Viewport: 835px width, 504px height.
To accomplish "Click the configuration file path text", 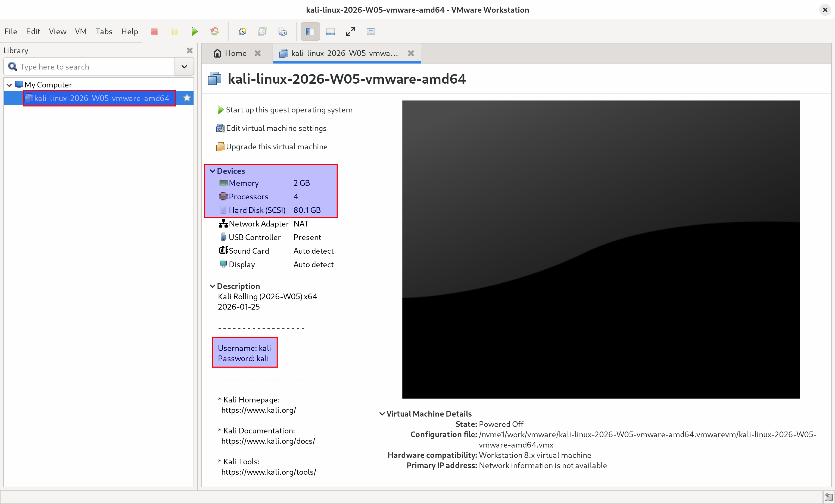I will point(648,439).
